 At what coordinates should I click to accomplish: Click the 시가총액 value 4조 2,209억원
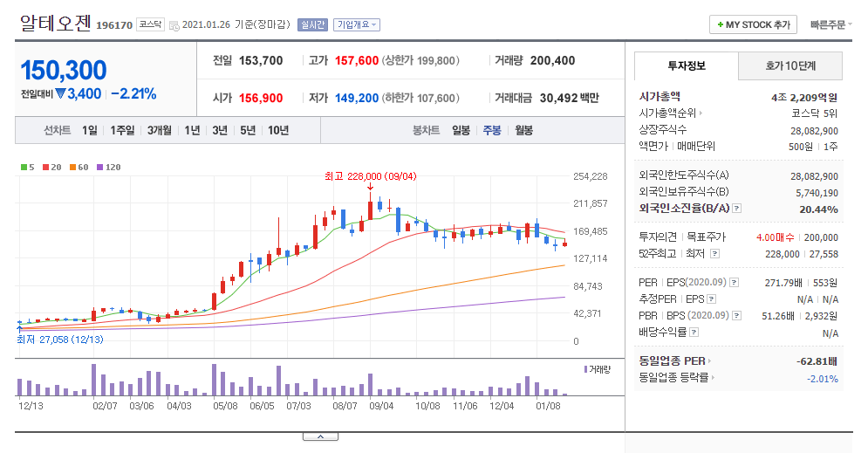point(803,98)
